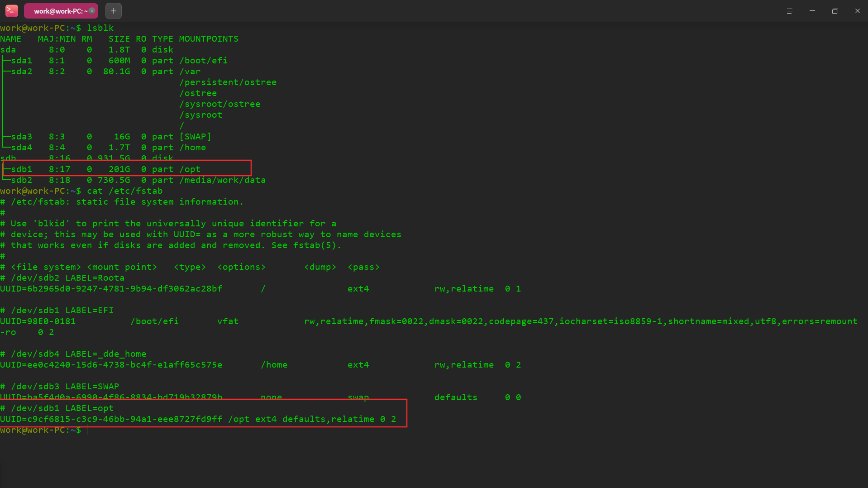Viewport: 868px width, 488px height.
Task: Click the vfat type in fstab output
Action: 228,321
